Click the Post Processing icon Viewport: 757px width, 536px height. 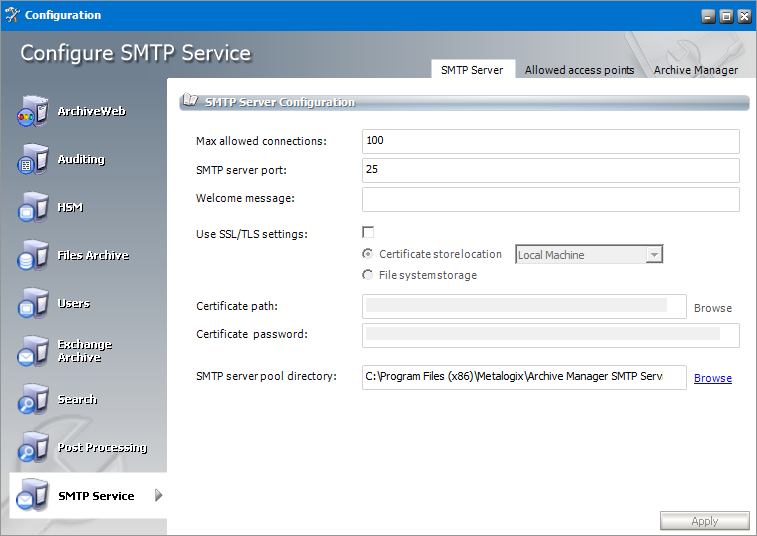click(x=32, y=448)
